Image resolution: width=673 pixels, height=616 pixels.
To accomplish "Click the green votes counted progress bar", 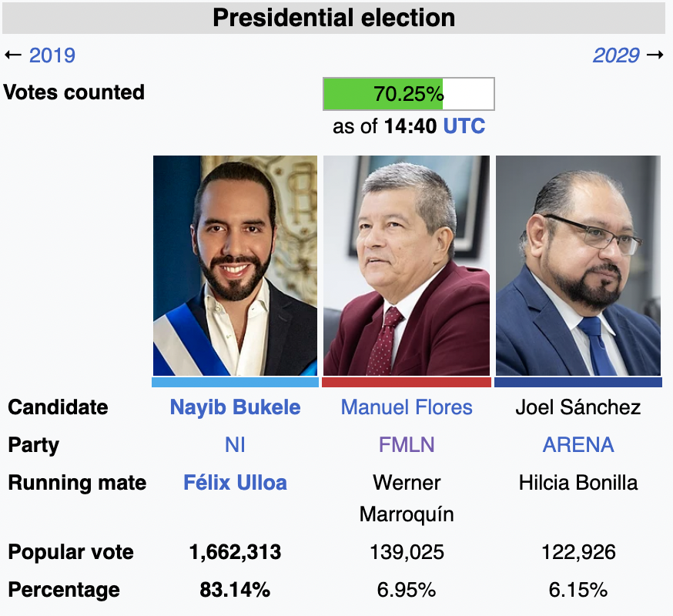I will pos(383,94).
